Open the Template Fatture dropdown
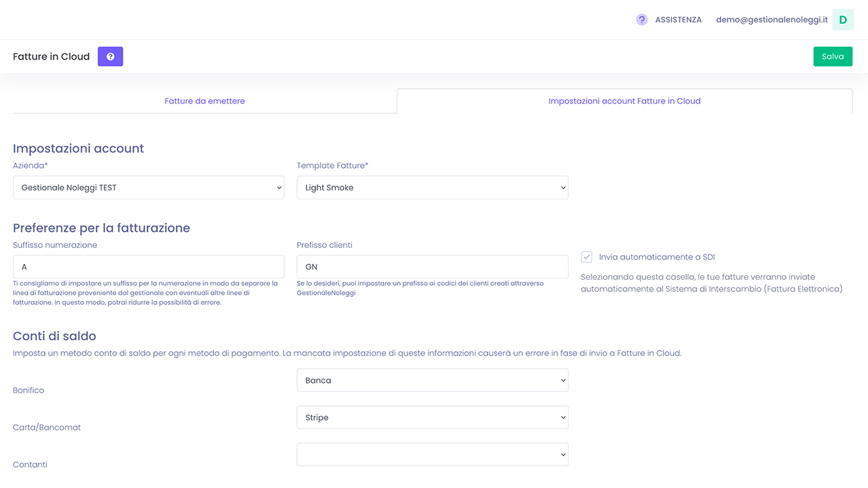This screenshot has width=868, height=488. [x=433, y=188]
